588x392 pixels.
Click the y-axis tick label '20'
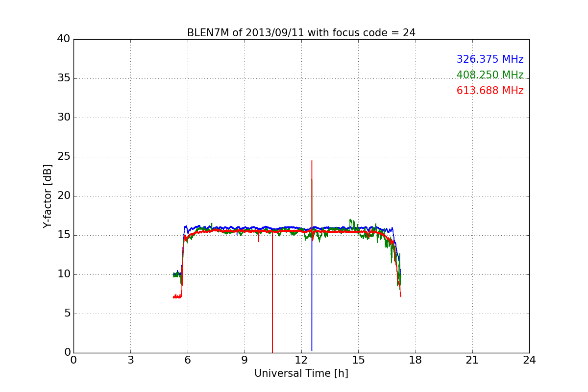tap(64, 196)
